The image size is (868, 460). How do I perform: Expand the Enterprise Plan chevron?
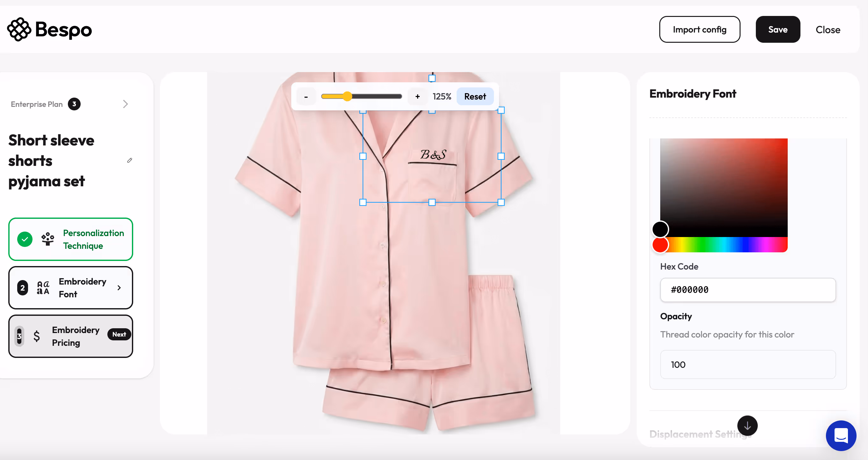125,104
